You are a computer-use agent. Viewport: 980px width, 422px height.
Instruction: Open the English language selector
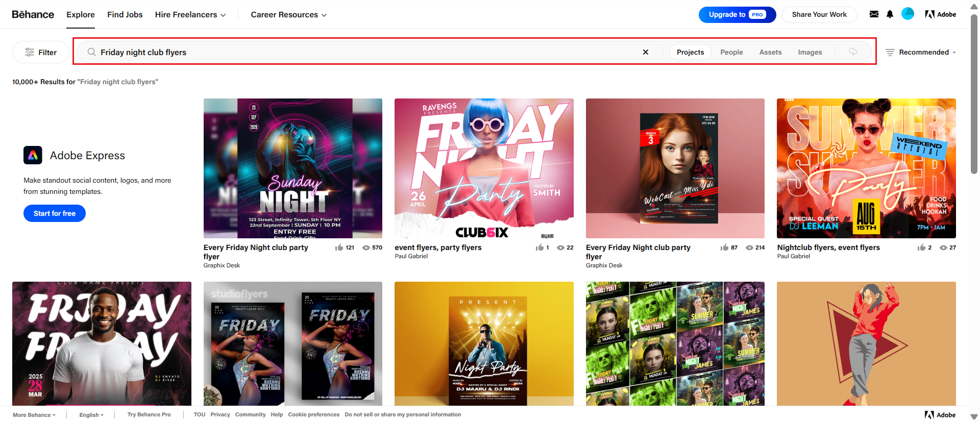(x=91, y=415)
